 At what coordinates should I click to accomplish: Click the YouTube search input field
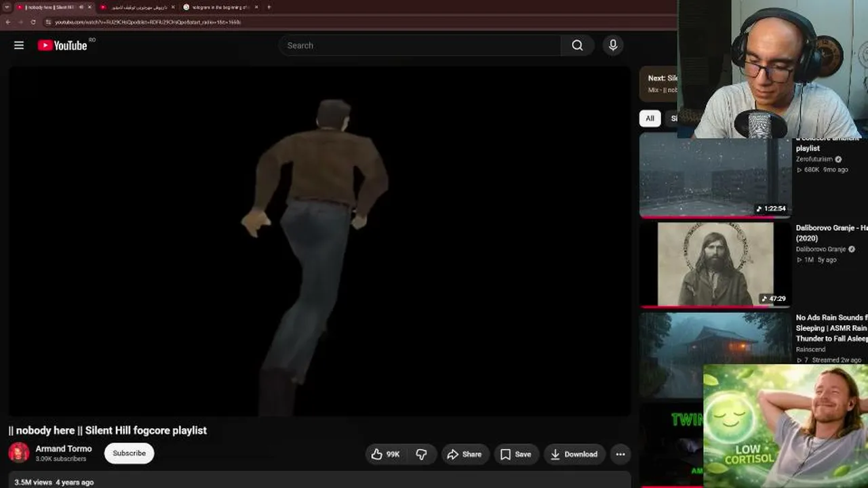click(420, 45)
